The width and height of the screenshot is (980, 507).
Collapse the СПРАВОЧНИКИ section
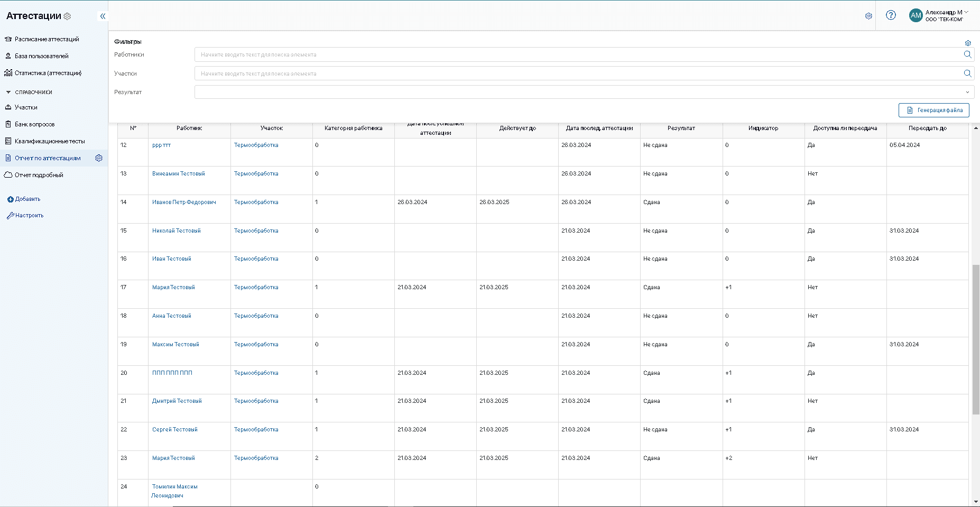point(8,92)
